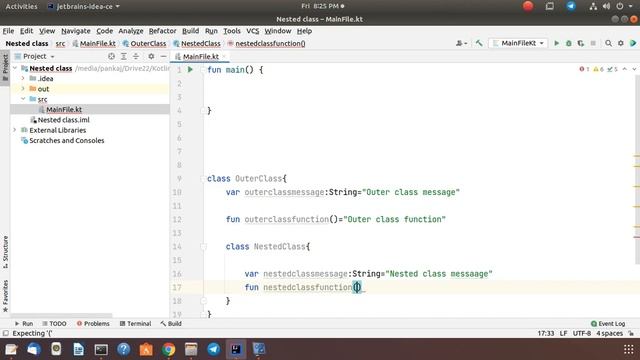Open Project panel options gear
The image size is (640, 360).
coord(151,56)
